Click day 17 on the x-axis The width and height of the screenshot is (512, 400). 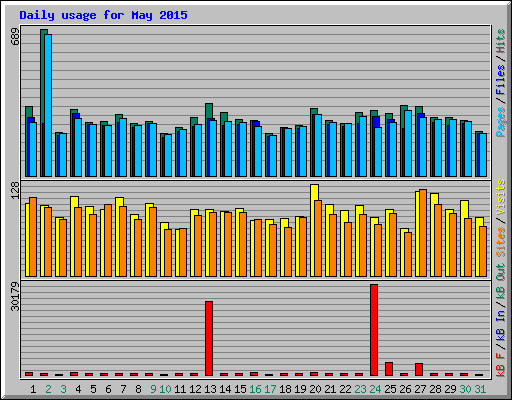[270, 389]
